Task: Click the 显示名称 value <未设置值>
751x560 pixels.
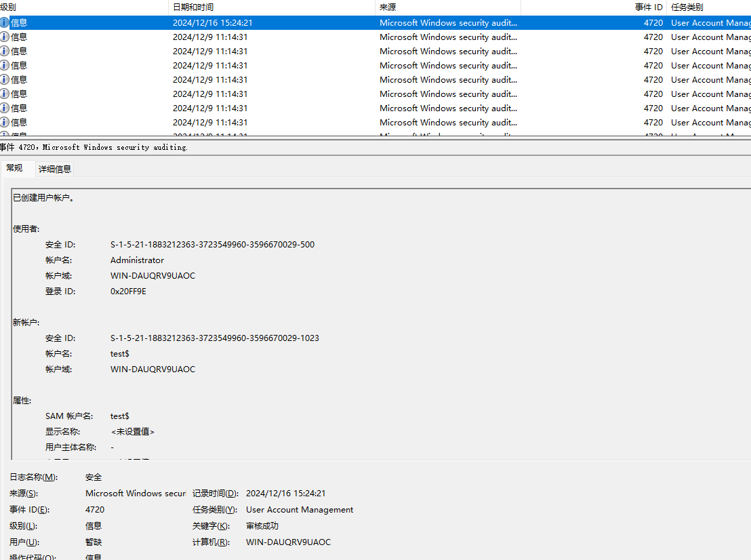Action: coord(133,432)
